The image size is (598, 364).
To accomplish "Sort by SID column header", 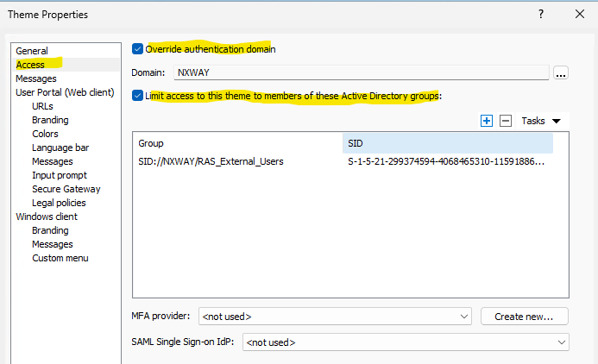I will pyautogui.click(x=447, y=143).
